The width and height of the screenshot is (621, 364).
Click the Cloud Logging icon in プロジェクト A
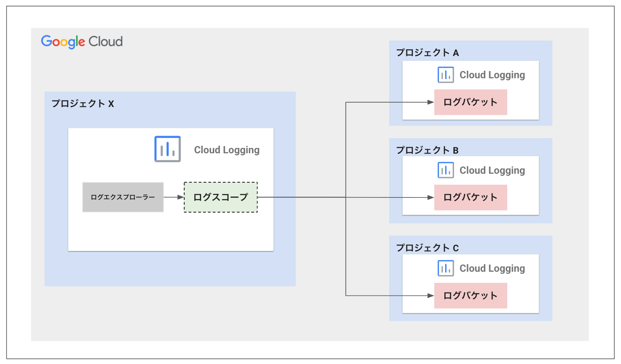click(x=445, y=75)
